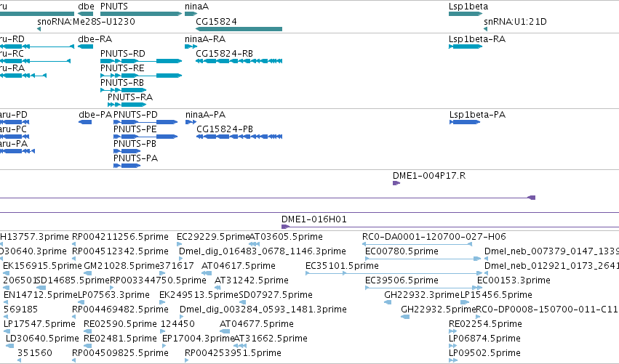Click the LP09502.5prime EST label
The image size is (619, 364).
point(484,353)
